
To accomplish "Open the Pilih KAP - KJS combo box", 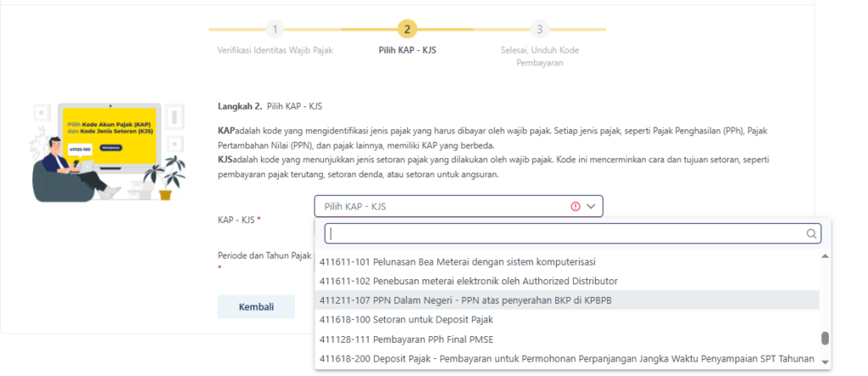I will click(441, 206).
